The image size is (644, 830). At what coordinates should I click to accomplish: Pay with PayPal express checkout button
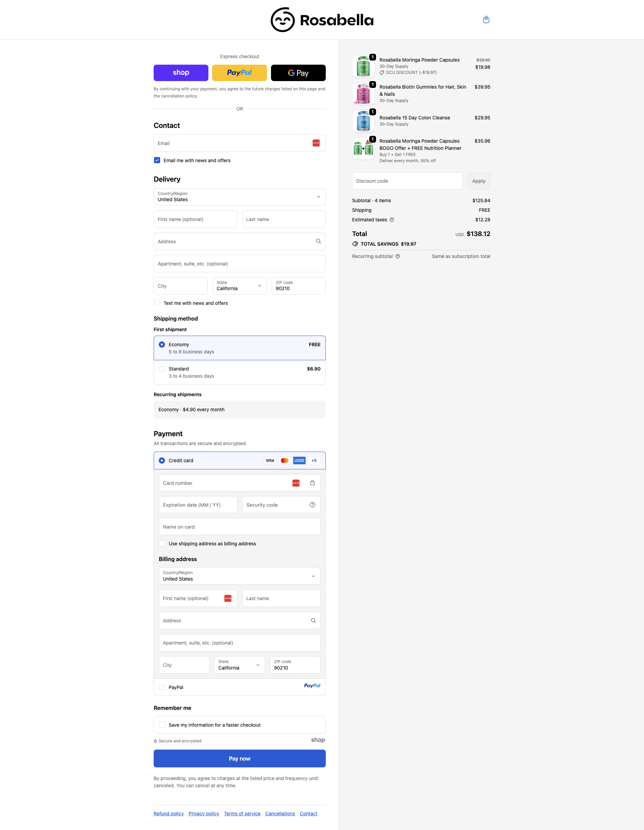pyautogui.click(x=240, y=73)
